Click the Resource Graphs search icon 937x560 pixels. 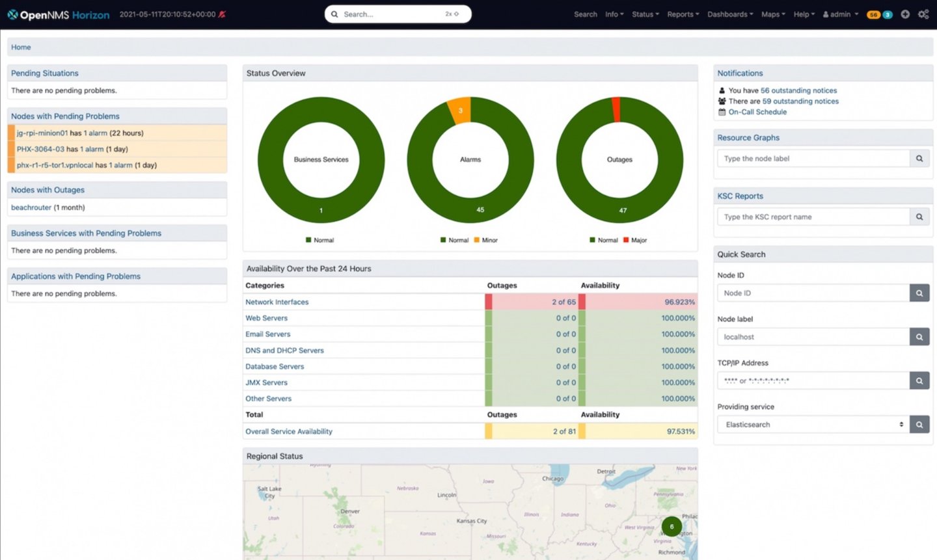919,158
